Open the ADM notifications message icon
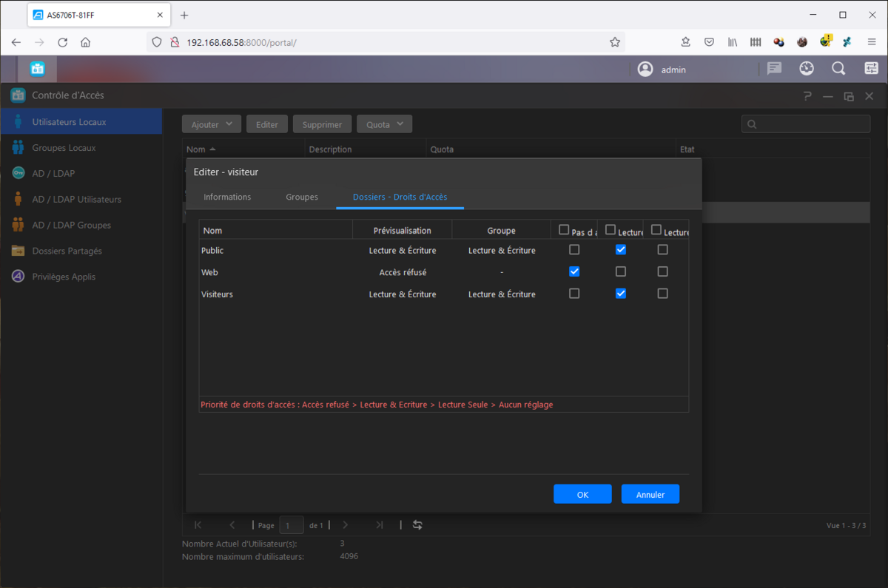 tap(775, 69)
